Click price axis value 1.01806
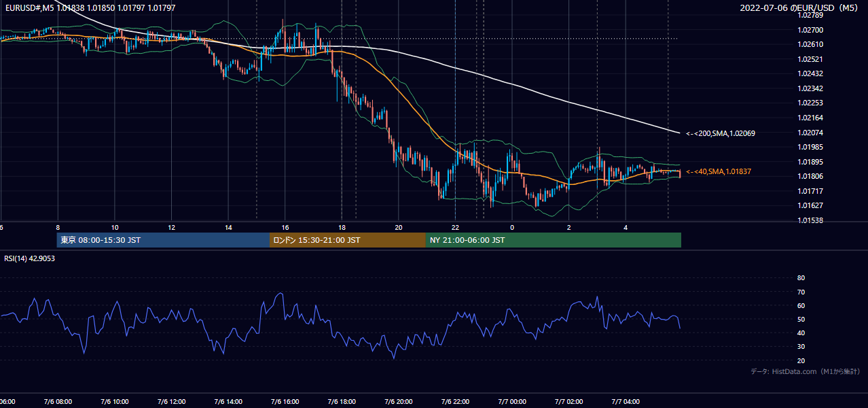This screenshot has width=868, height=408. tap(810, 176)
